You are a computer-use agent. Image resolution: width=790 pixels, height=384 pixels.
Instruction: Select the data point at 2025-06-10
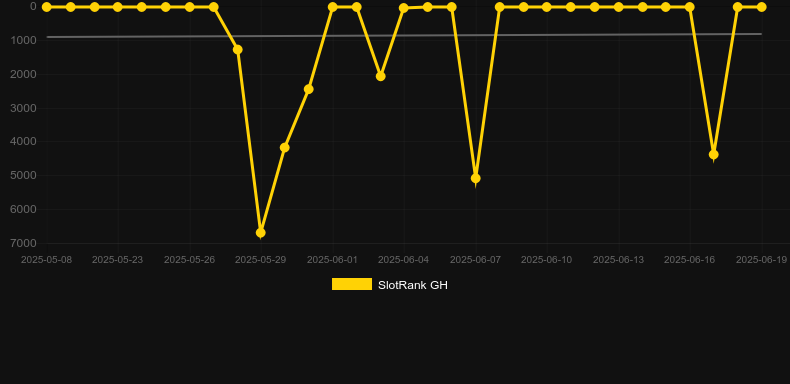[547, 7]
